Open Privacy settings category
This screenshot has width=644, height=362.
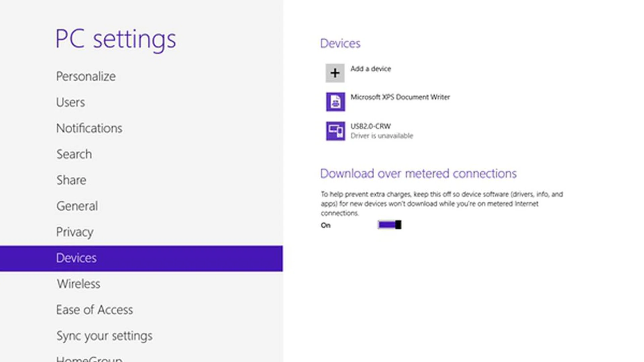pyautogui.click(x=75, y=232)
